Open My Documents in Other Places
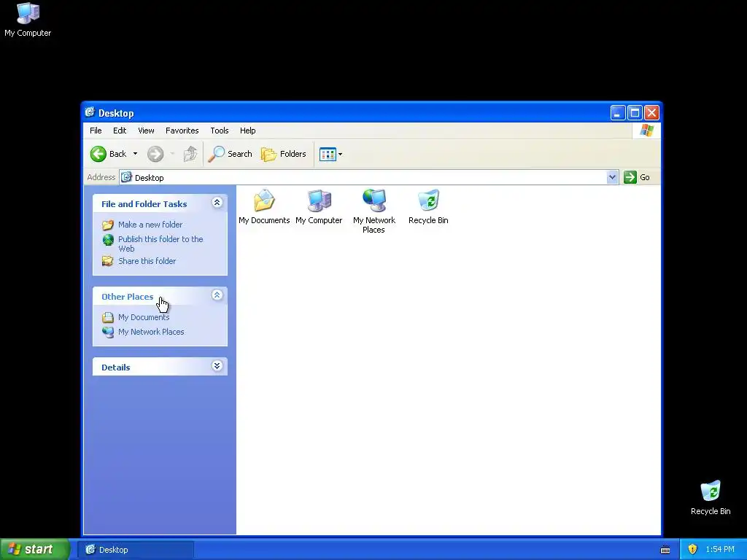The height and width of the screenshot is (560, 747). pos(144,317)
